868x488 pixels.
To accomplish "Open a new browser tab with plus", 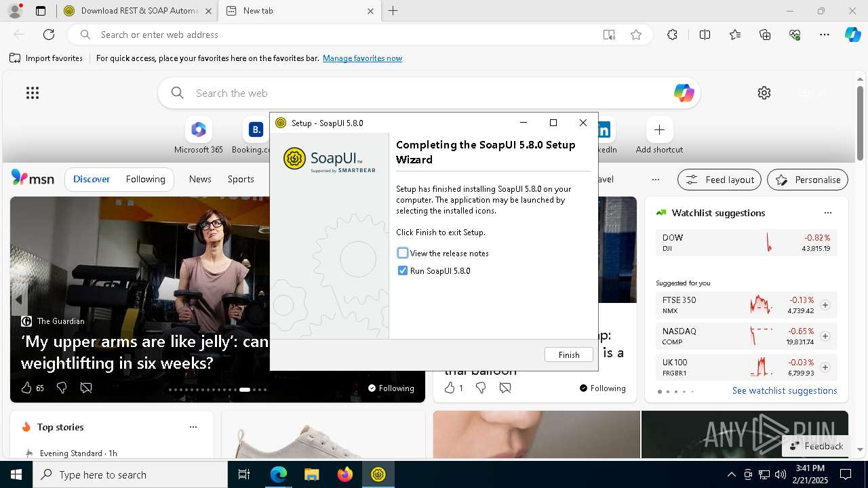I will point(393,11).
